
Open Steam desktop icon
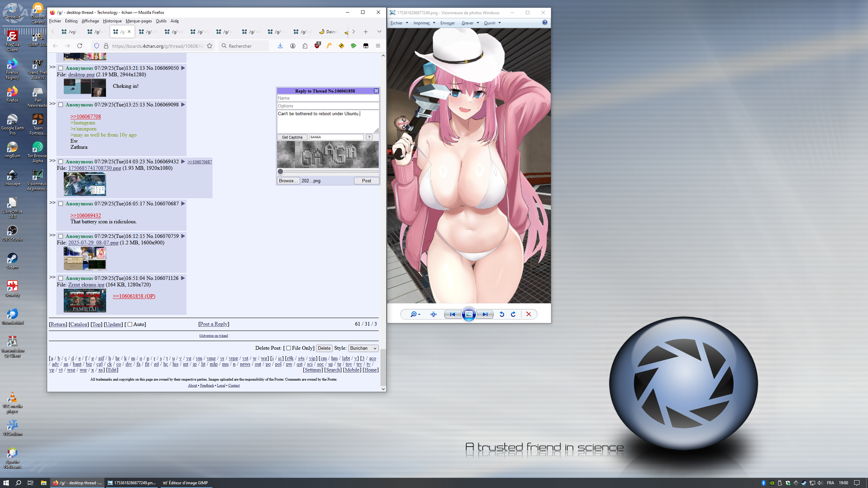[x=12, y=261]
